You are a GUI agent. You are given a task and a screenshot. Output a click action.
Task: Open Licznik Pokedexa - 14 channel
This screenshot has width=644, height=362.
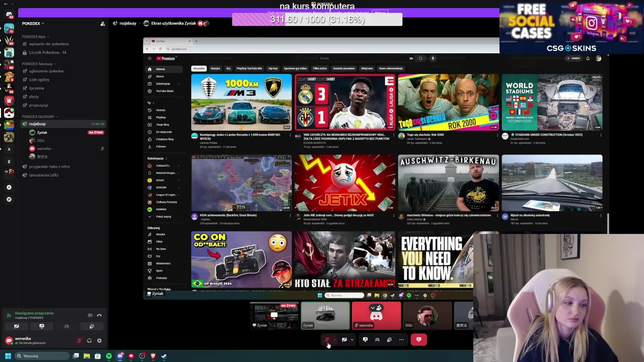47,53
